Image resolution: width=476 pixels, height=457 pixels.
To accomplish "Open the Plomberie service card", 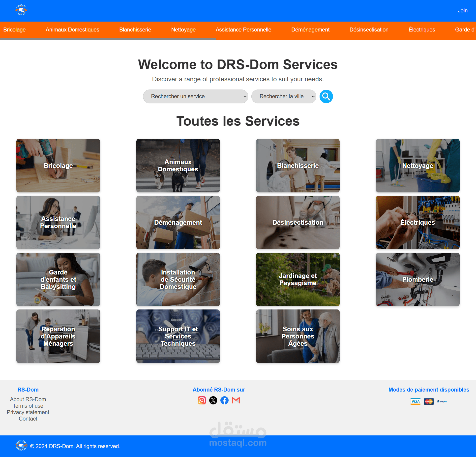I will [417, 279].
